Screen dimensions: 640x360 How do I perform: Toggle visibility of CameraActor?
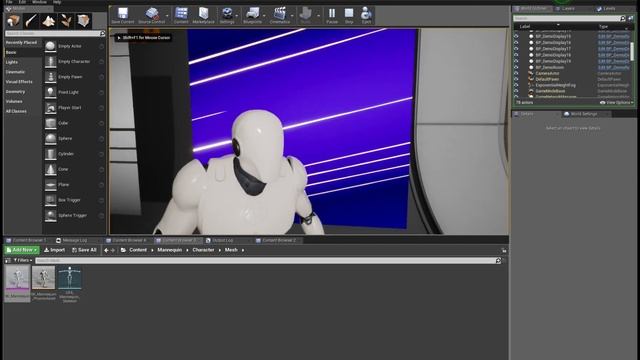point(516,73)
